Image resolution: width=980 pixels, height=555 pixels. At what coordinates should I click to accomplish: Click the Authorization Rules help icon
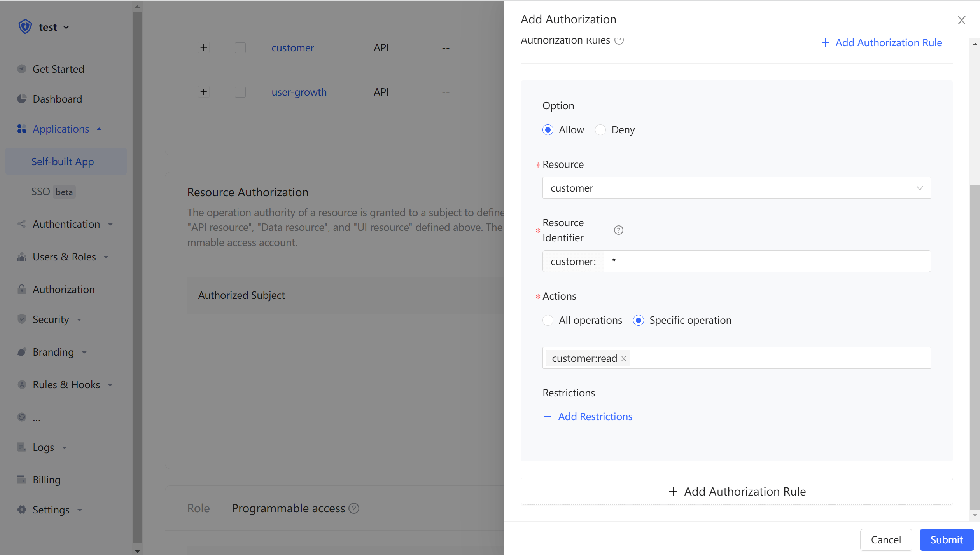tap(619, 40)
